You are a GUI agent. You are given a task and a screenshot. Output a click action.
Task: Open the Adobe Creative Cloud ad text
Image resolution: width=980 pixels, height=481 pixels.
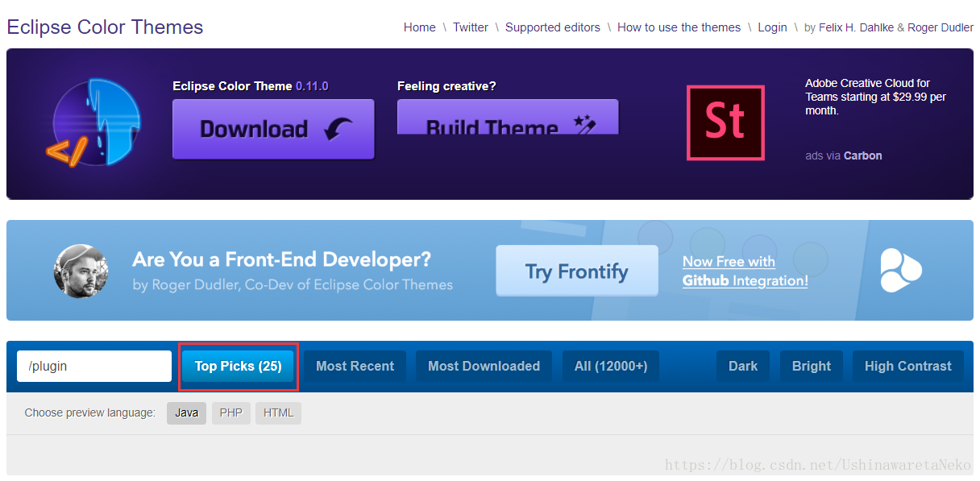(875, 97)
